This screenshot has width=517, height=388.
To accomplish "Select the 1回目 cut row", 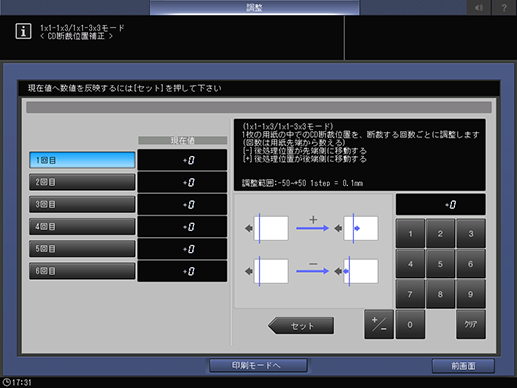I will pyautogui.click(x=82, y=160).
